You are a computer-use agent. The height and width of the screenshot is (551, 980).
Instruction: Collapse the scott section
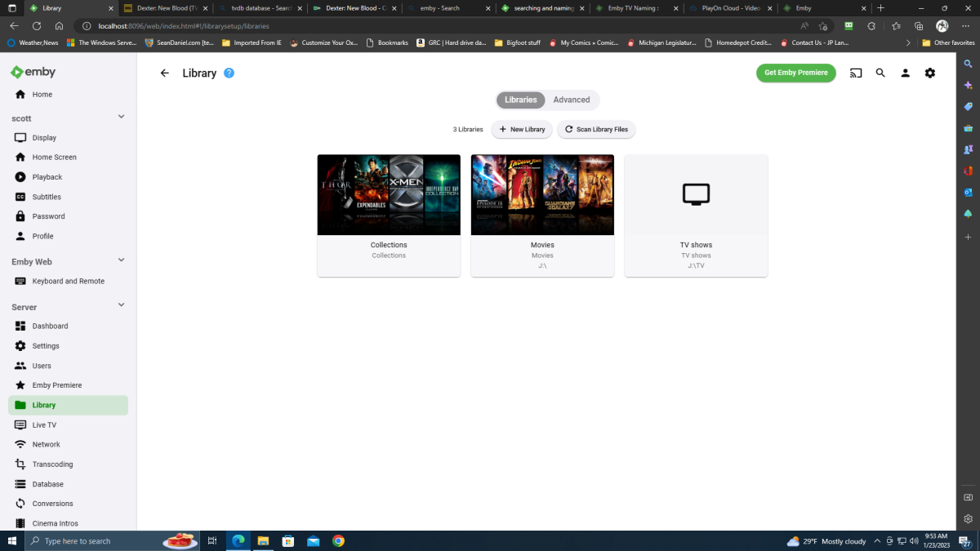pos(121,117)
